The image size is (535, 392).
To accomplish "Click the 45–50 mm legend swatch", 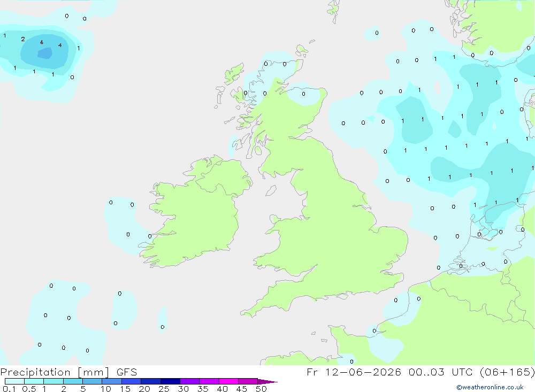I will click(x=248, y=381).
